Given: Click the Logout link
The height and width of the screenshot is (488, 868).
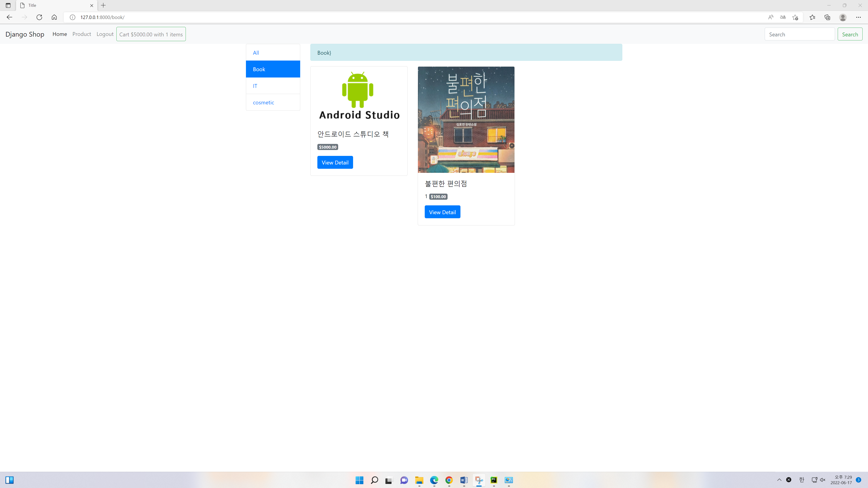Looking at the screenshot, I should [105, 34].
